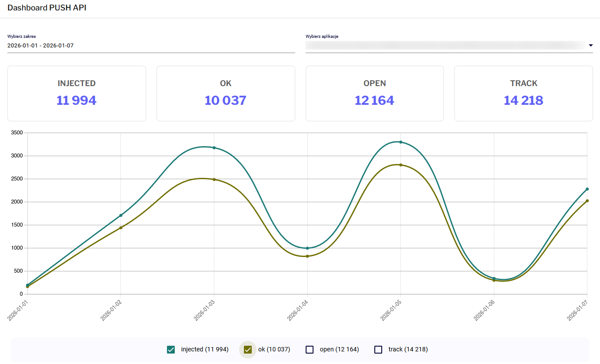Open the application dropdown arrow

pyautogui.click(x=590, y=45)
